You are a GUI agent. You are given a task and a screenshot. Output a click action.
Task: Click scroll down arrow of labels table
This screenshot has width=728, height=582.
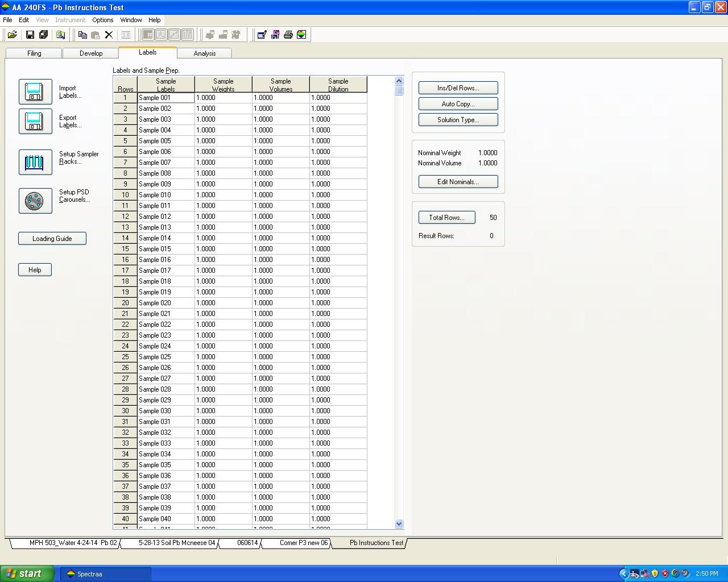399,524
